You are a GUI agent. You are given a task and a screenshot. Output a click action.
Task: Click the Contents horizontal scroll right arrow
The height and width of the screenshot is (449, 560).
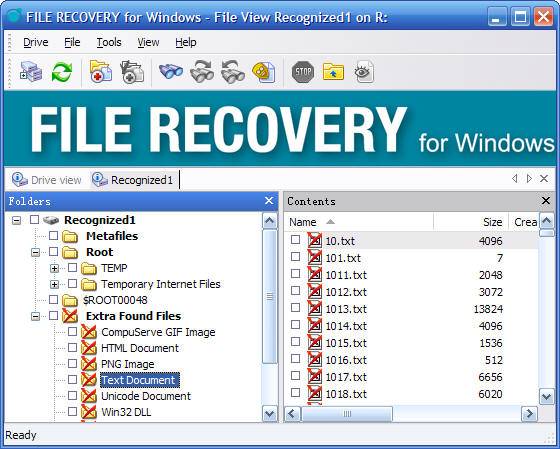pyautogui.click(x=529, y=414)
